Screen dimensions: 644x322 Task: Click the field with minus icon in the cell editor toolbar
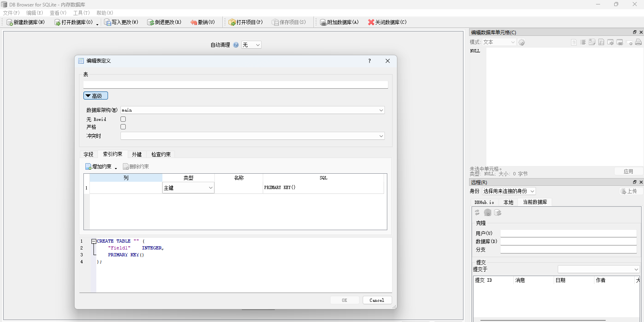[629, 42]
